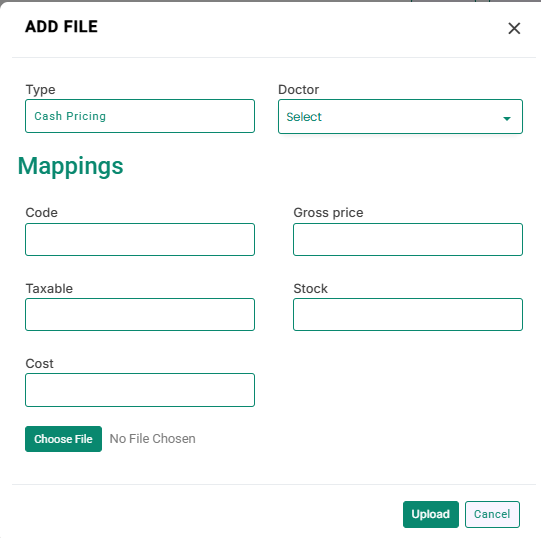Open the Doctor Select combo box

(400, 117)
